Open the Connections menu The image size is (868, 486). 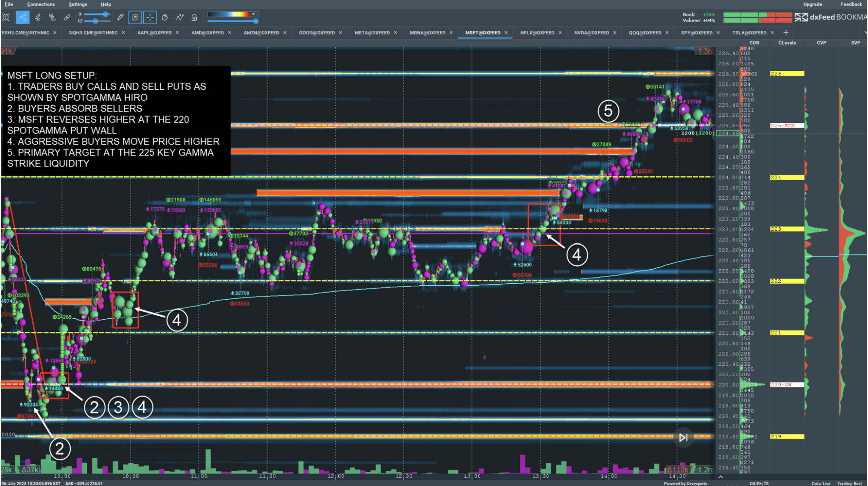click(41, 4)
